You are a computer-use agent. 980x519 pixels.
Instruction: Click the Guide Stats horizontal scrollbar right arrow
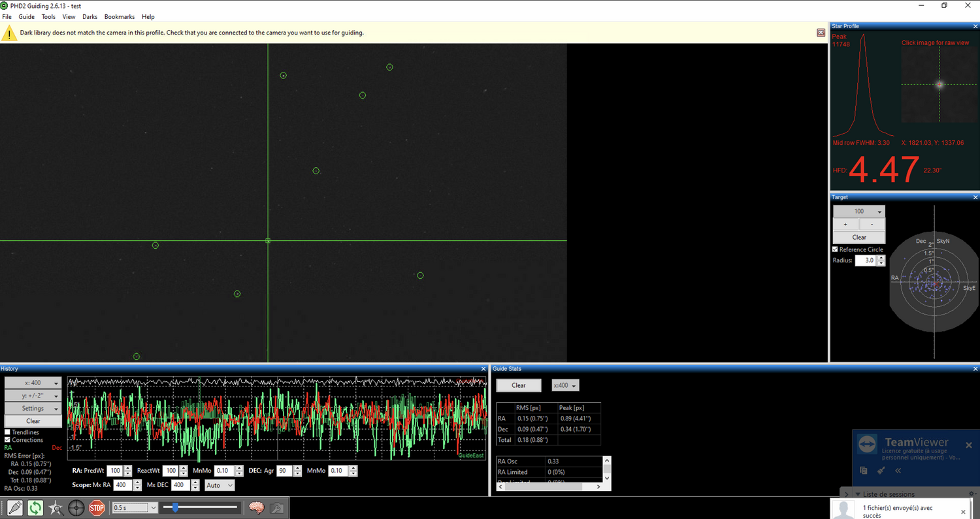tap(598, 487)
